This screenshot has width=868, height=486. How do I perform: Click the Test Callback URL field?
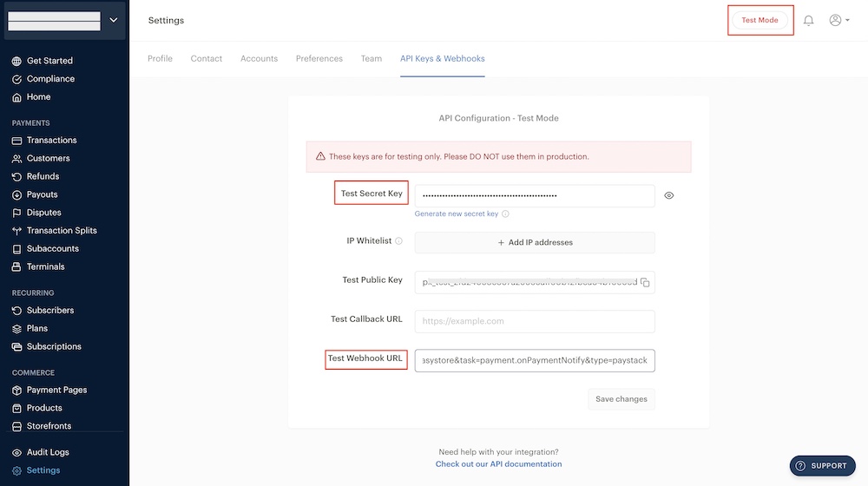(535, 321)
